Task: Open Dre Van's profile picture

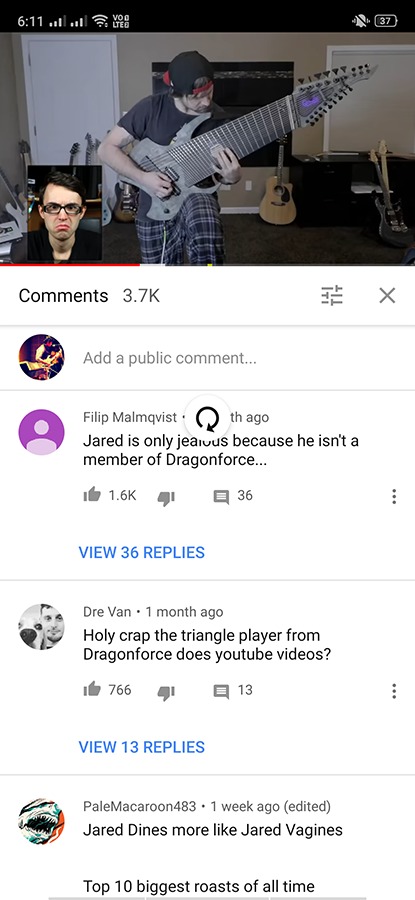Action: coord(41,627)
